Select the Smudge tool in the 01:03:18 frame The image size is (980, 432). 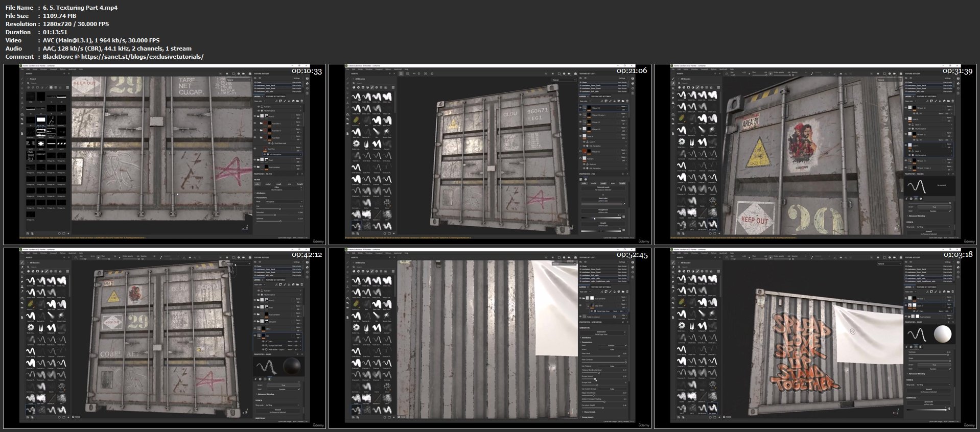tap(673, 282)
